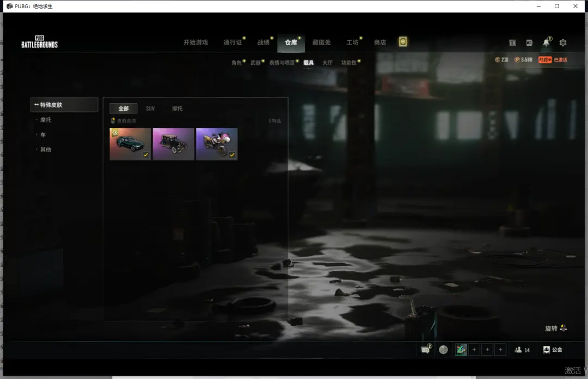The height and width of the screenshot is (379, 588).
Task: Go to 开始游戏 tab
Action: 195,42
